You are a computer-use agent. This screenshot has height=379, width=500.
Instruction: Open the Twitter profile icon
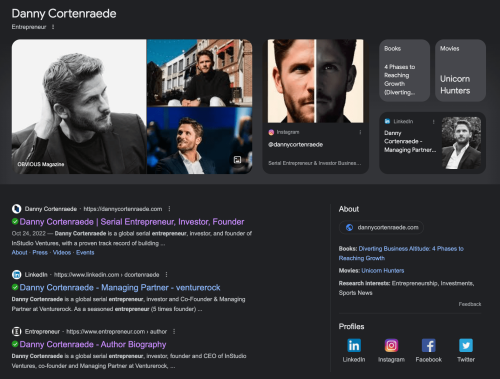466,345
